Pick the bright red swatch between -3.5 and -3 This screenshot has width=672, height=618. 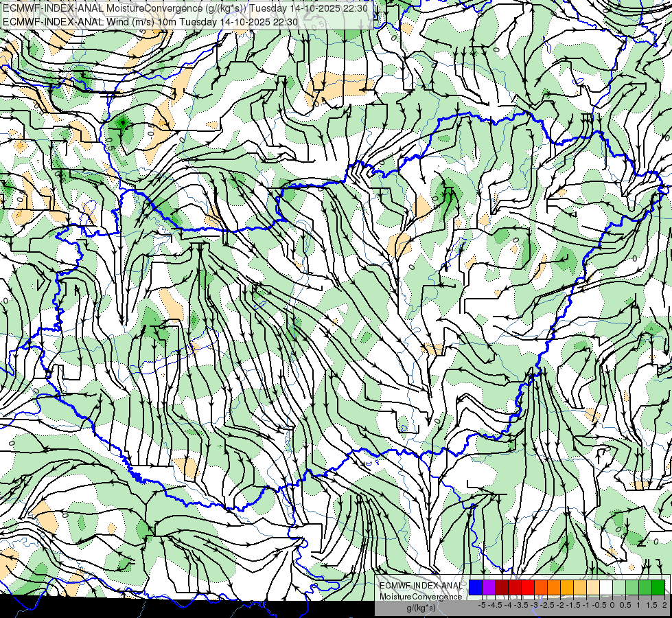click(x=528, y=587)
